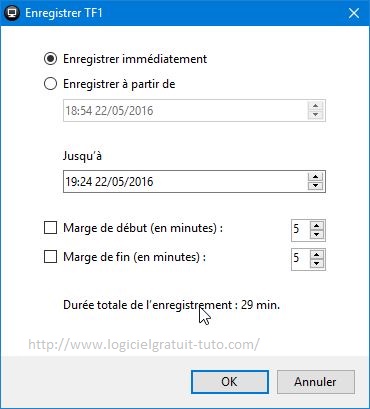Click inside the Jusqu'à date field
The height and width of the screenshot is (409, 370).
point(185,182)
